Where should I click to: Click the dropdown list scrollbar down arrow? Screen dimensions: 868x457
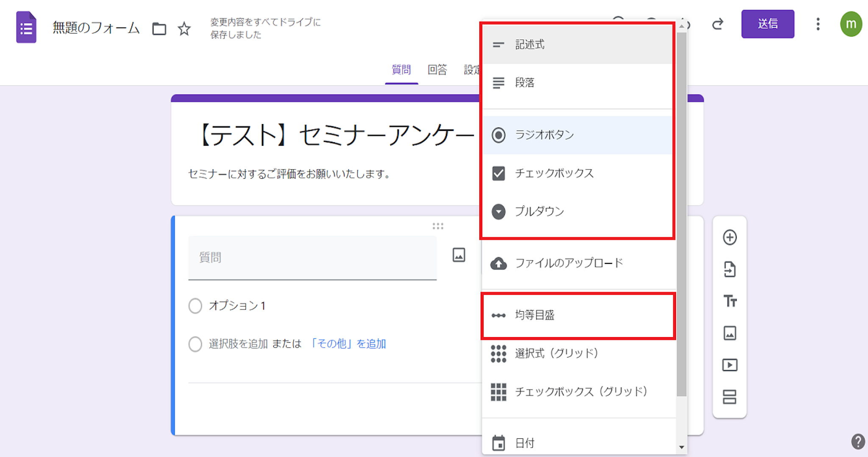coord(681,447)
